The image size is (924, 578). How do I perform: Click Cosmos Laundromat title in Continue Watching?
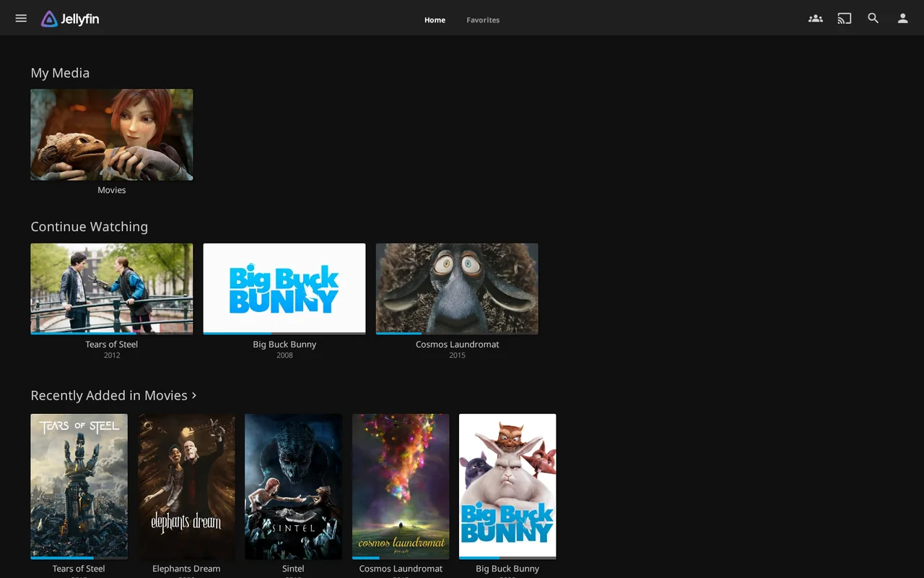(x=457, y=345)
